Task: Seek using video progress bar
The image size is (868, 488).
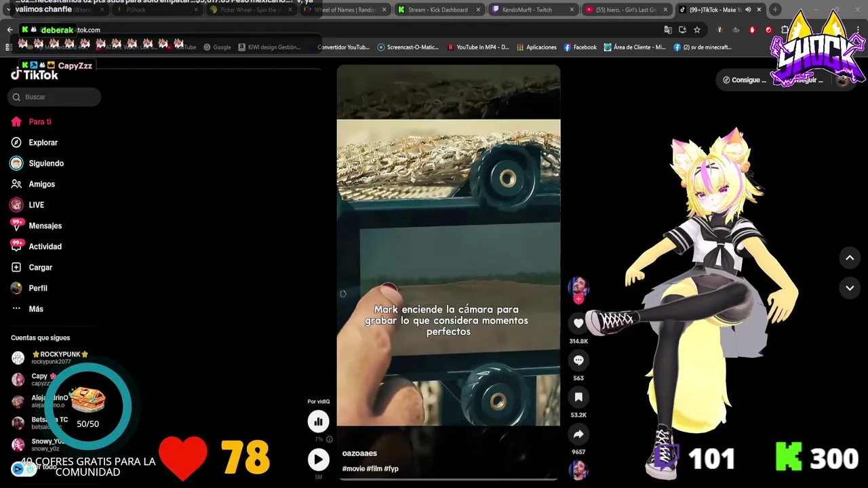Action: (x=448, y=479)
